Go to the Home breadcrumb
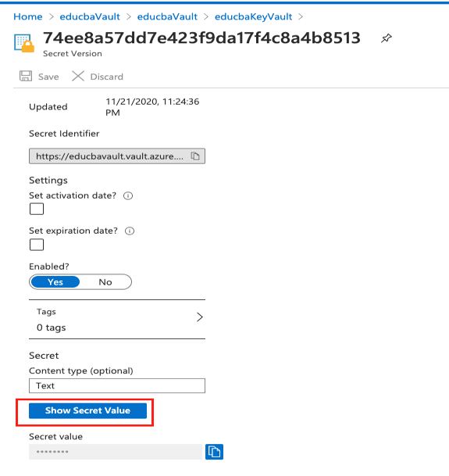Image resolution: width=449 pixels, height=476 pixels. coord(28,16)
